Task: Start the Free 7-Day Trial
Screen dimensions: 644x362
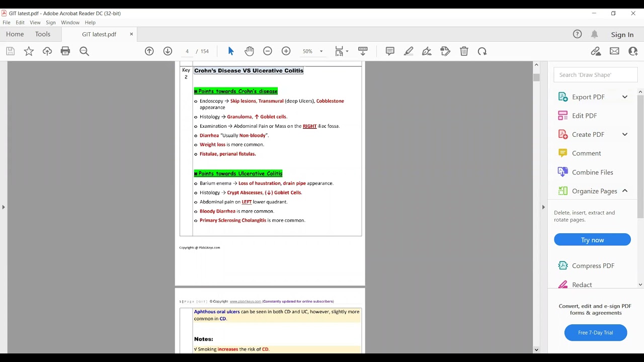Action: [596, 332]
